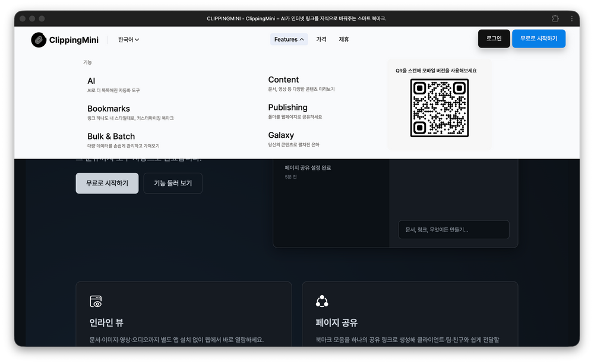594x364 pixels.
Task: Open the Bulk & Batch feature link
Action: (111, 136)
